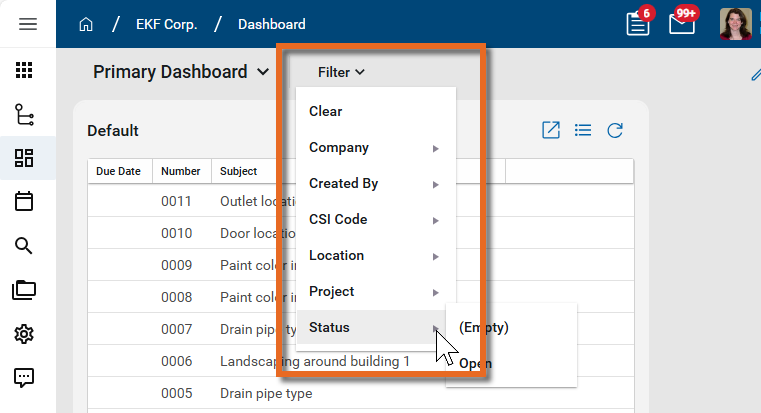Open the calendar icon in sidebar
This screenshot has width=761, height=413.
click(x=24, y=202)
